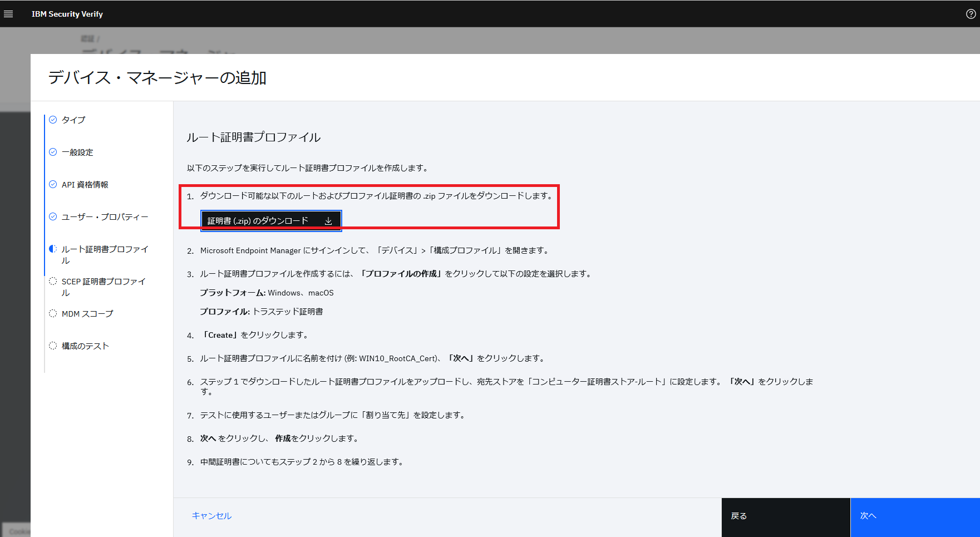Click step 1 text about .zip ファイル

(x=376, y=196)
